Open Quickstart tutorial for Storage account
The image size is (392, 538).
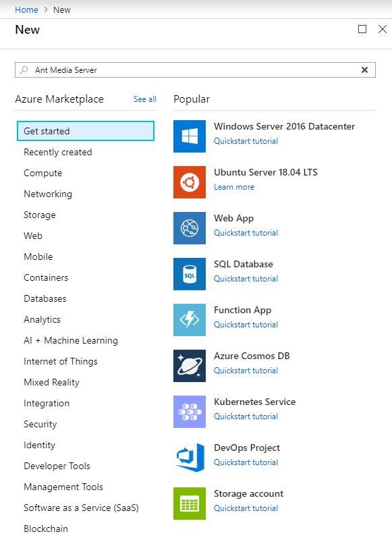point(246,508)
